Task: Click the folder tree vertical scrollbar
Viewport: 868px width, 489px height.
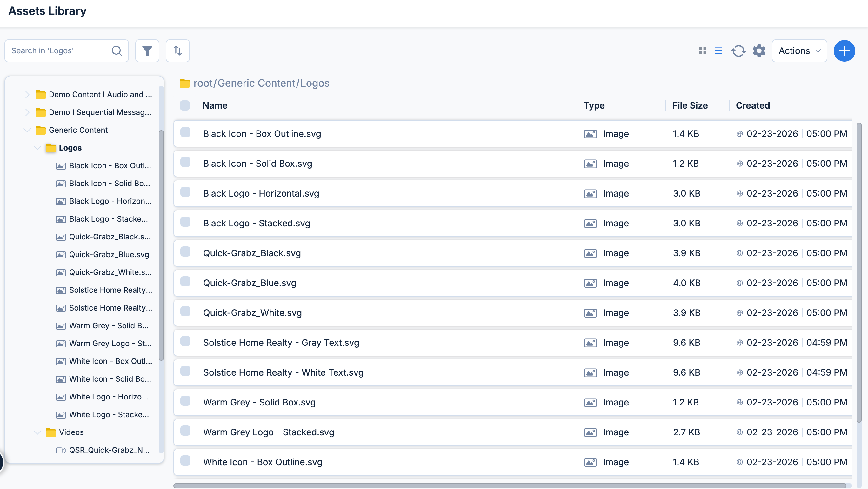Action: pyautogui.click(x=161, y=245)
